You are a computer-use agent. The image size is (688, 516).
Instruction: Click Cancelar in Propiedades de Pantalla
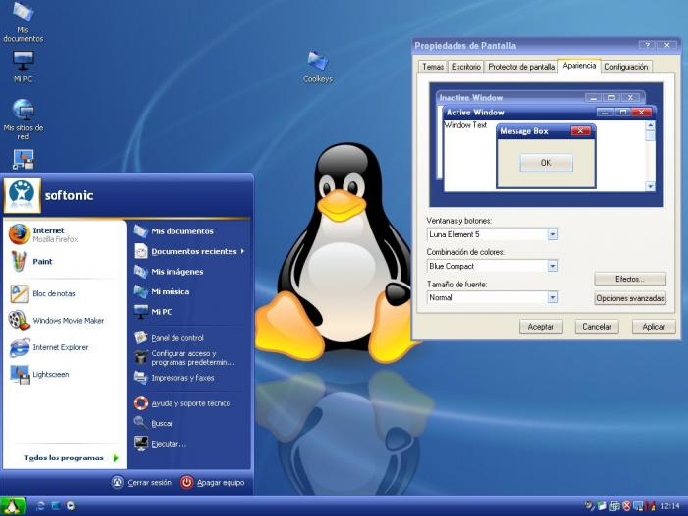(x=597, y=327)
